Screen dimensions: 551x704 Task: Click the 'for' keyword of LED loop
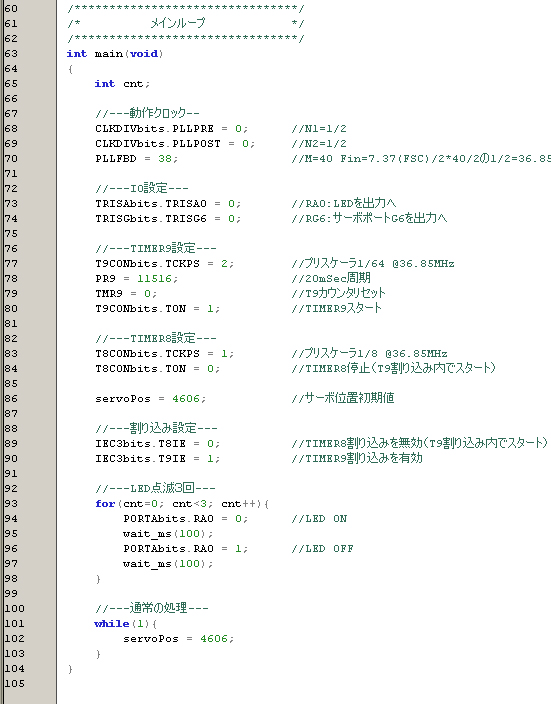coord(105,504)
